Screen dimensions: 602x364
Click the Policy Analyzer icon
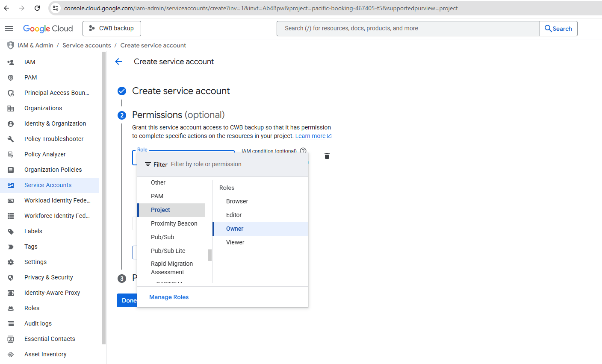(x=11, y=154)
